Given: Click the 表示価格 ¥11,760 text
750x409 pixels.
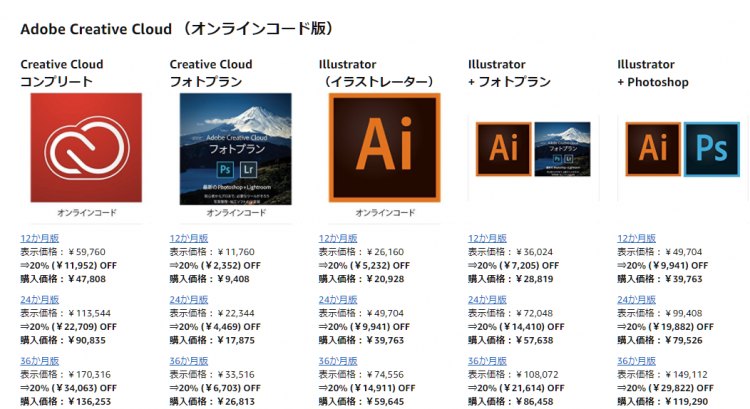Looking at the screenshot, I should pos(212,252).
